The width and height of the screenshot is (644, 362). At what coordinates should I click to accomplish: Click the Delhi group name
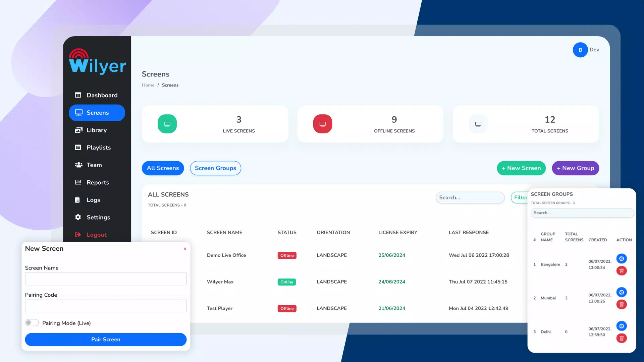546,332
